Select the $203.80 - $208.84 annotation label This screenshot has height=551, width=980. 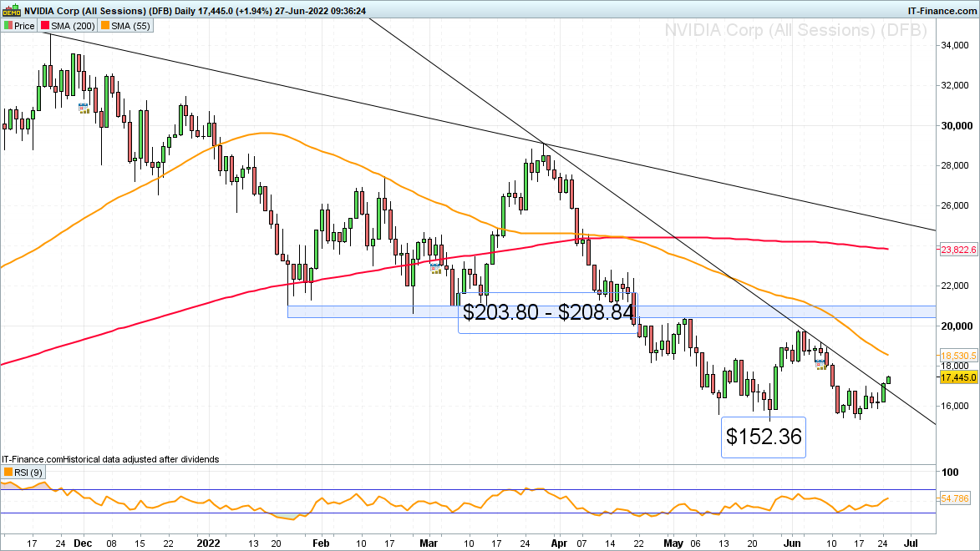pos(548,311)
